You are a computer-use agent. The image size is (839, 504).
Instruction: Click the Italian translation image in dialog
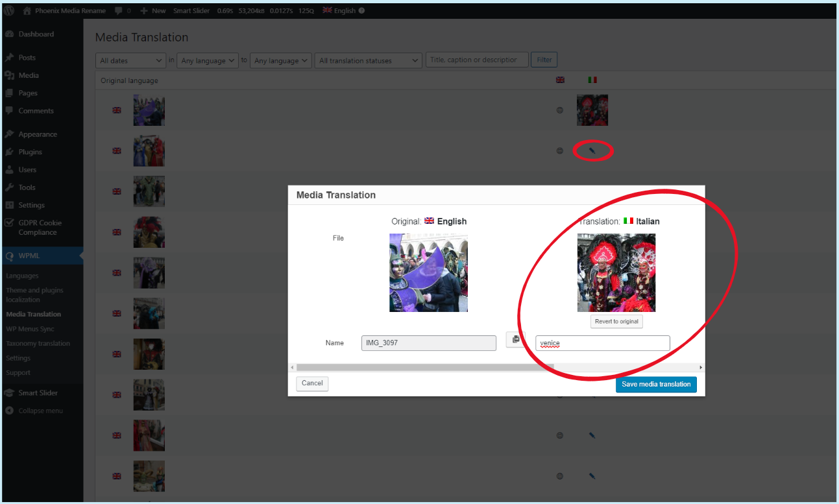[x=616, y=273]
